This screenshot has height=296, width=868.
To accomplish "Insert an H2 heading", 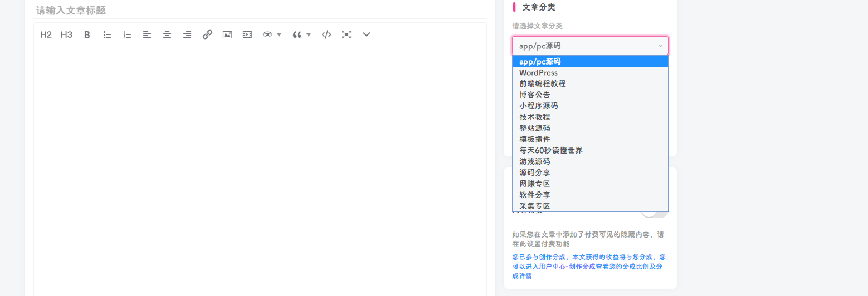I will point(46,34).
